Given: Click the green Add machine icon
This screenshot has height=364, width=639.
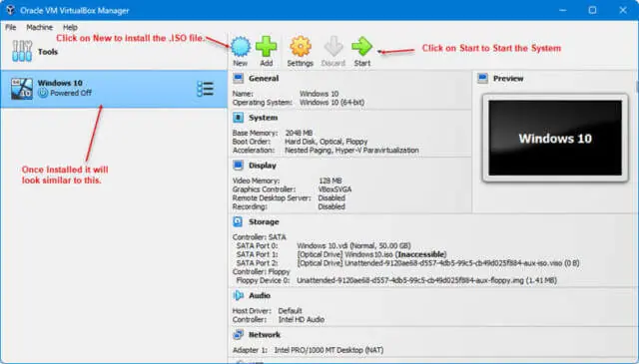Looking at the screenshot, I should [267, 47].
